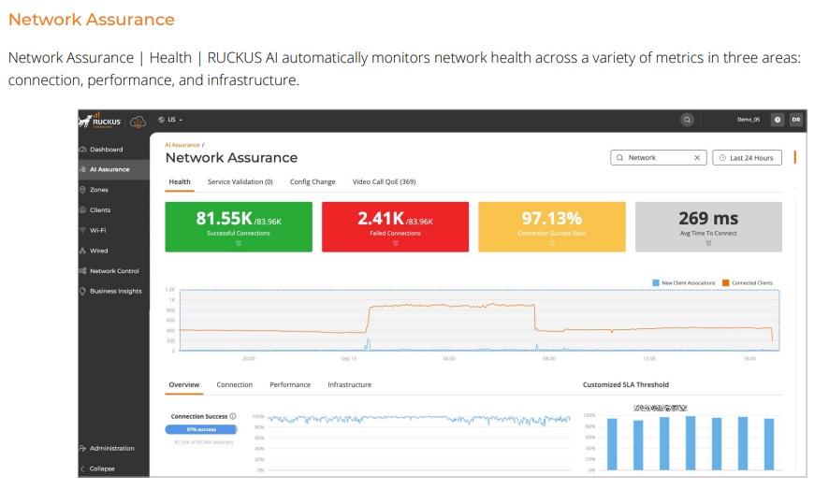Click the search icon in top bar

pyautogui.click(x=687, y=120)
